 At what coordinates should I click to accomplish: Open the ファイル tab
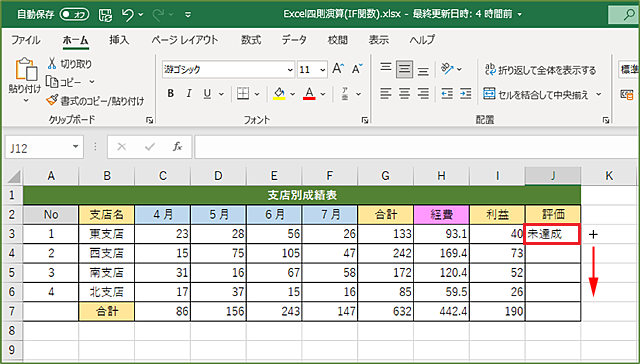click(25, 40)
